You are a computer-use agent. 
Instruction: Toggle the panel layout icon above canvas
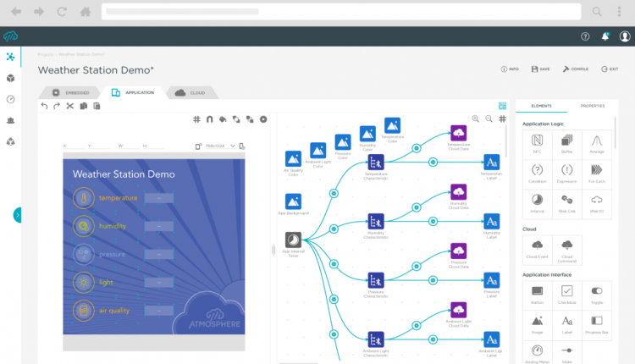pos(503,106)
